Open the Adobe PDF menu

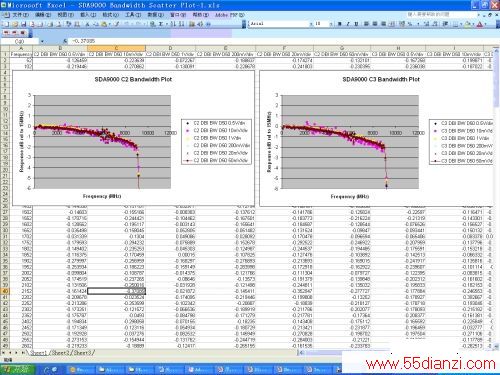click(230, 15)
